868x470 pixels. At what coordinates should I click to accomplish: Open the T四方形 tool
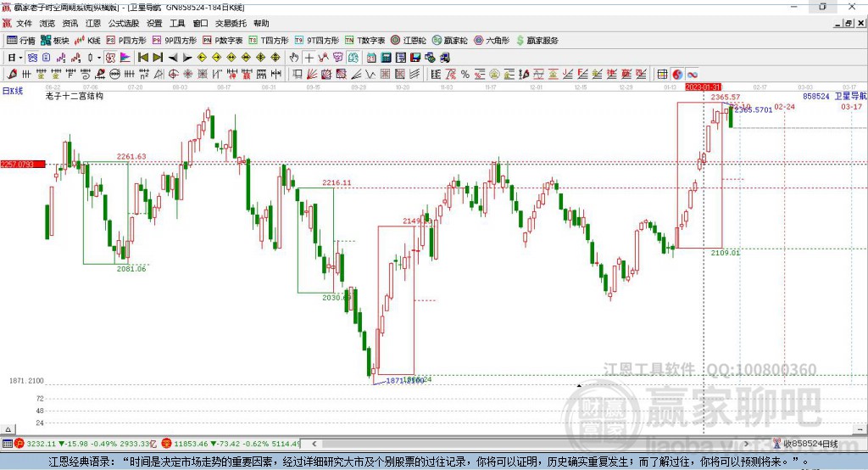[x=269, y=41]
